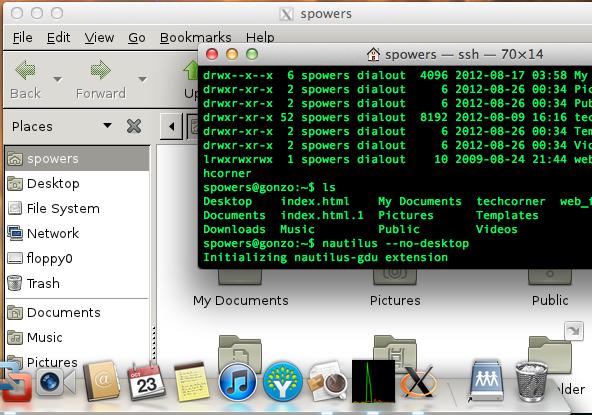Open the File menu
The image size is (592, 415).
click(22, 37)
